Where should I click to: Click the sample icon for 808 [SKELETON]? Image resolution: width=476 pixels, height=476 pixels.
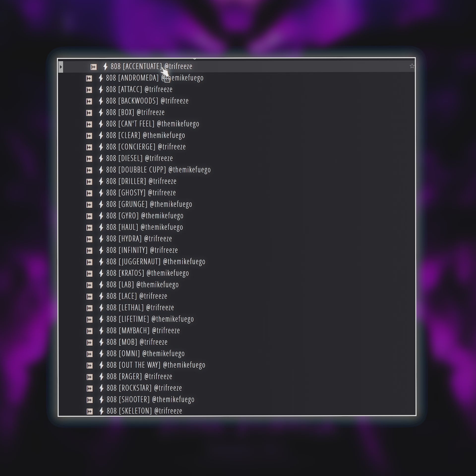click(89, 412)
